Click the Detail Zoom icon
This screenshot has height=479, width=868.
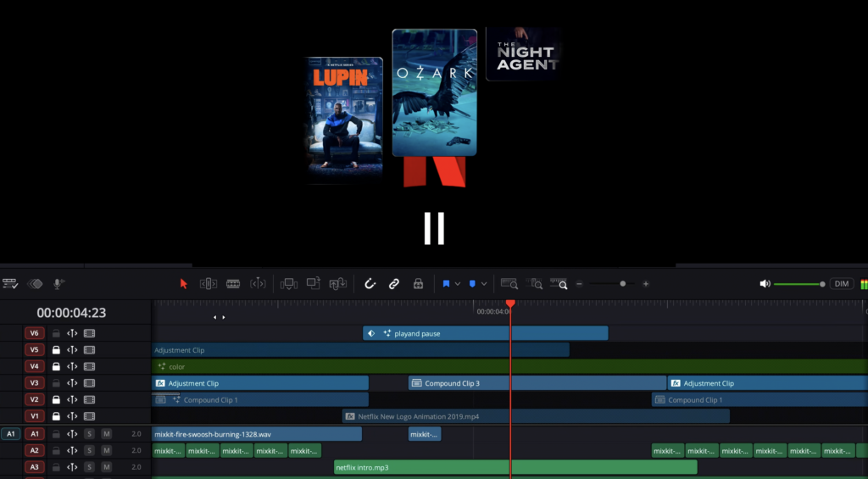534,283
